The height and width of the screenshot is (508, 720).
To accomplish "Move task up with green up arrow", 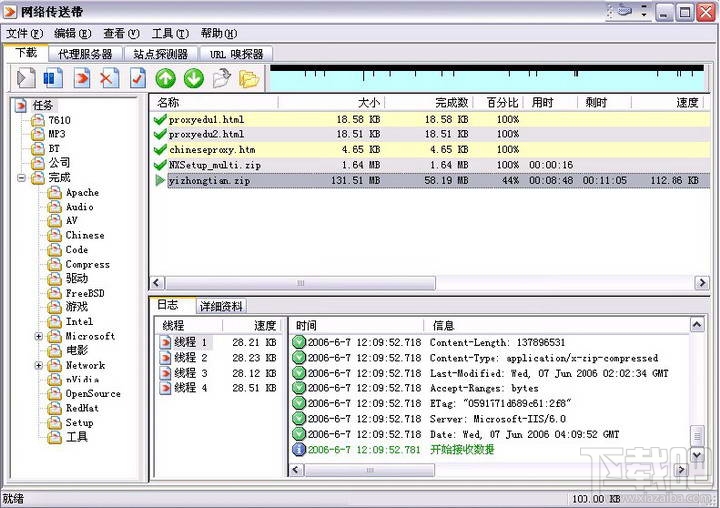I will [166, 78].
